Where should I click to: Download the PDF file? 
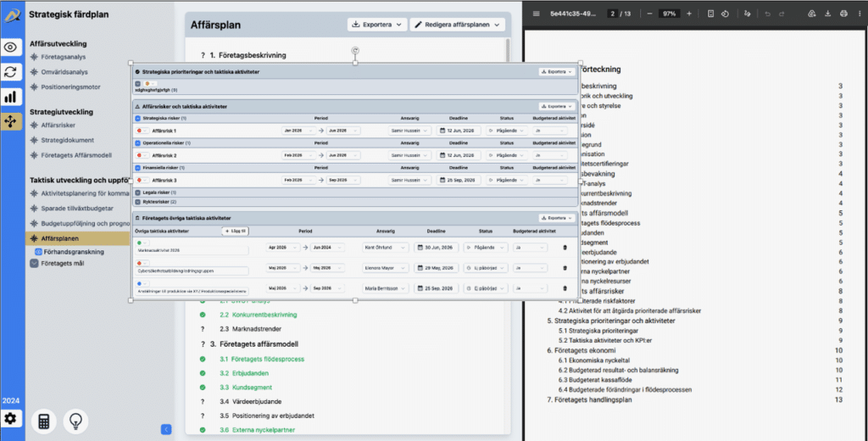tap(827, 14)
